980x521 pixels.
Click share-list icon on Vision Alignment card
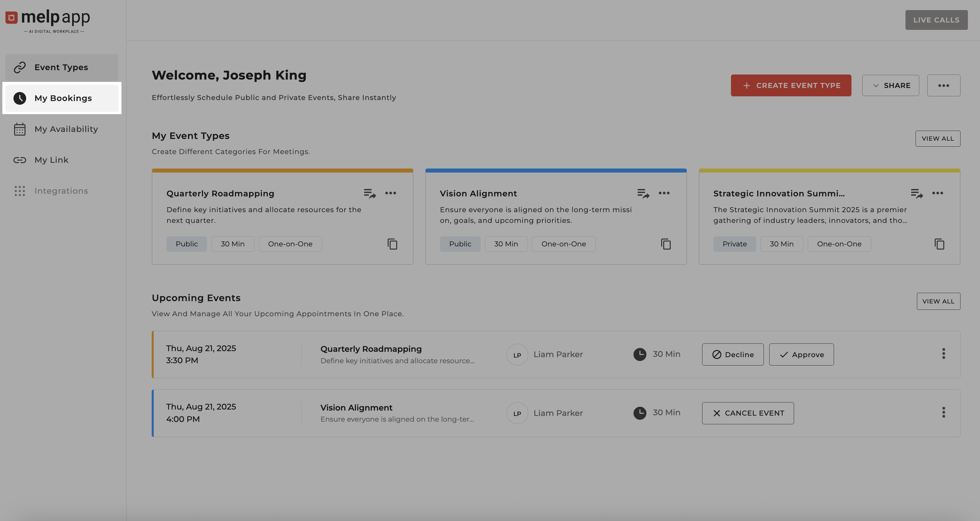643,193
